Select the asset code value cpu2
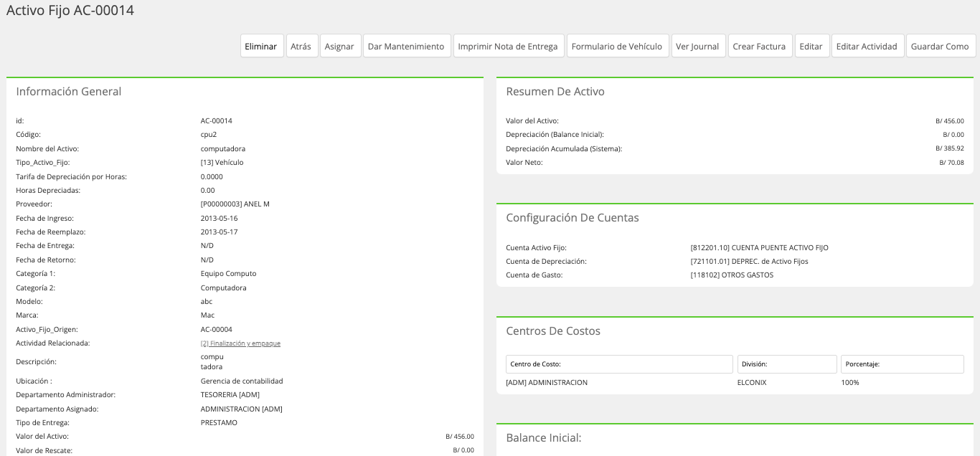The height and width of the screenshot is (456, 980). point(209,135)
